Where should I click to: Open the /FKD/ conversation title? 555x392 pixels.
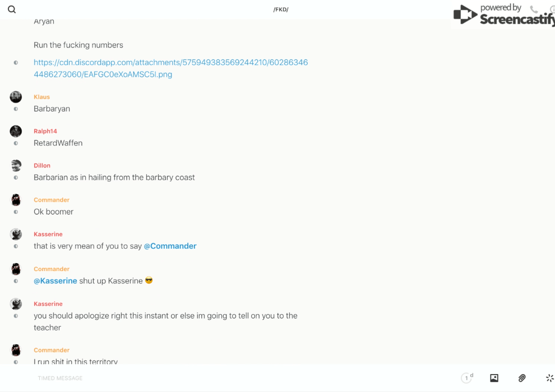(281, 10)
